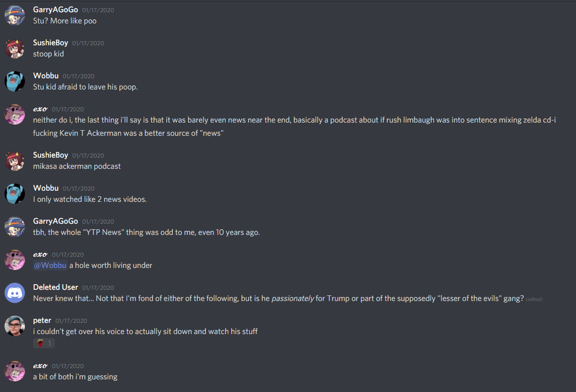
Task: Click Wobbu's avatar beside "I only watched" message
Action: tap(15, 194)
